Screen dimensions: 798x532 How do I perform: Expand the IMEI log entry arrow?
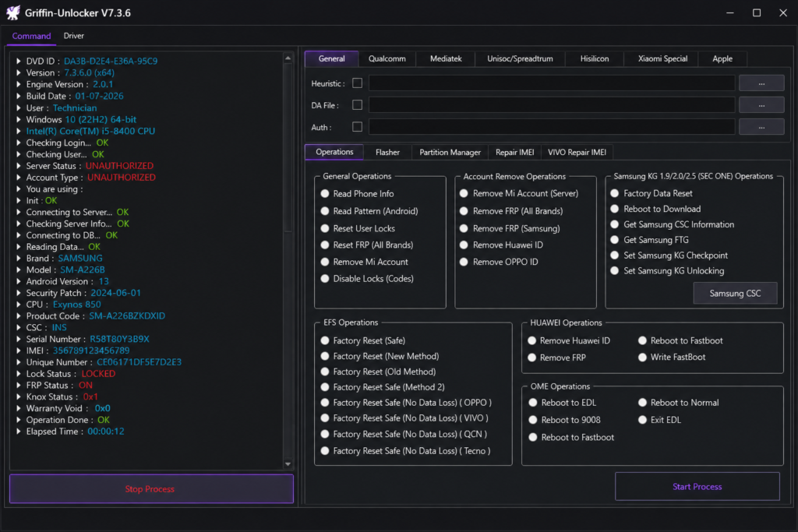[19, 351]
